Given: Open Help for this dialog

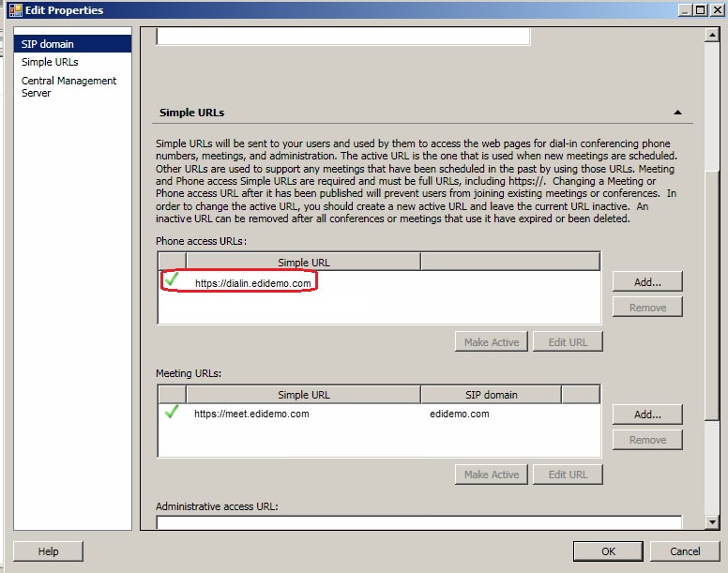Looking at the screenshot, I should pos(48,551).
